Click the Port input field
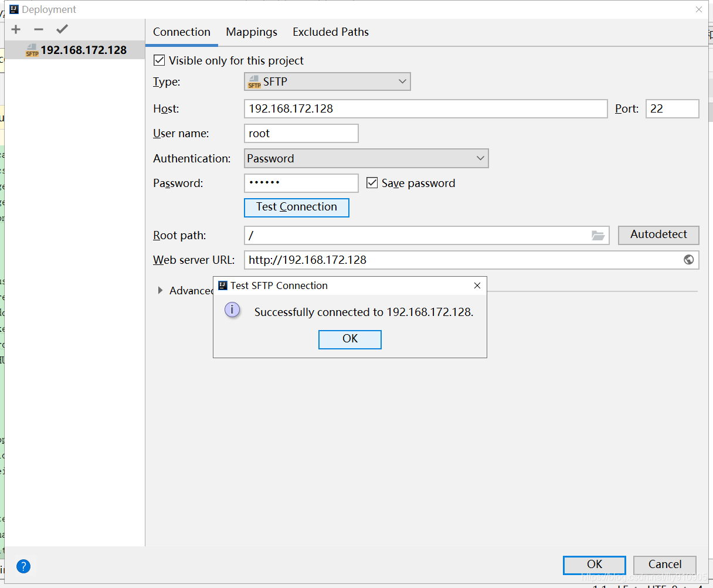713x588 pixels. coord(672,109)
